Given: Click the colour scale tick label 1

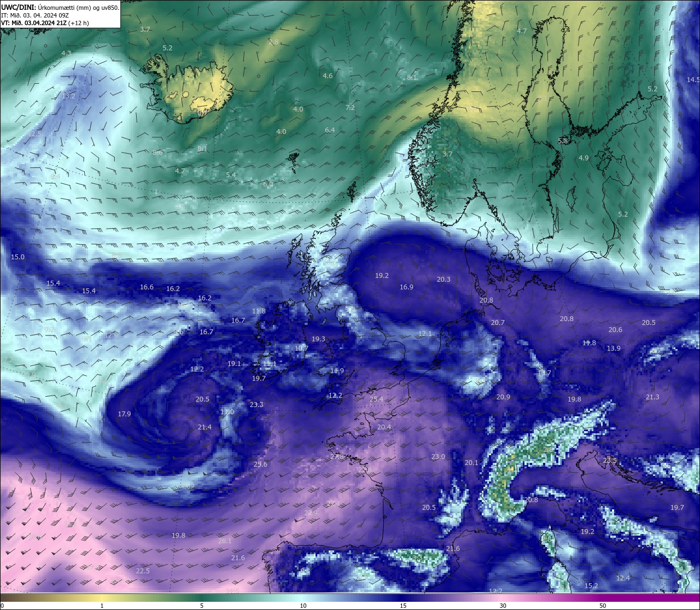Looking at the screenshot, I should click(102, 606).
